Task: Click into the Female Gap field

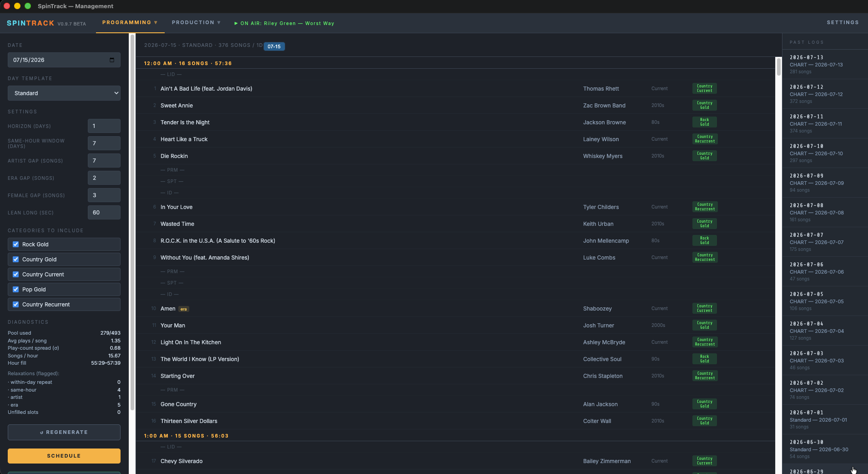Action: [104, 195]
